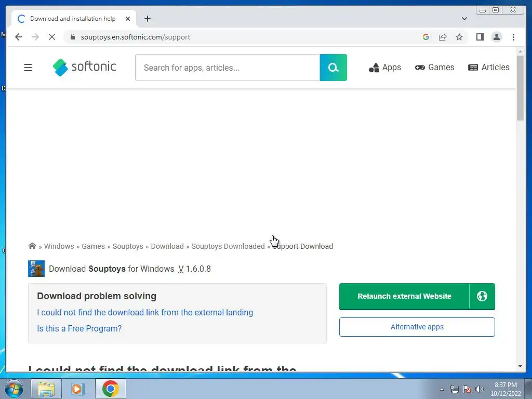Go back using the browser back arrow

tap(19, 37)
